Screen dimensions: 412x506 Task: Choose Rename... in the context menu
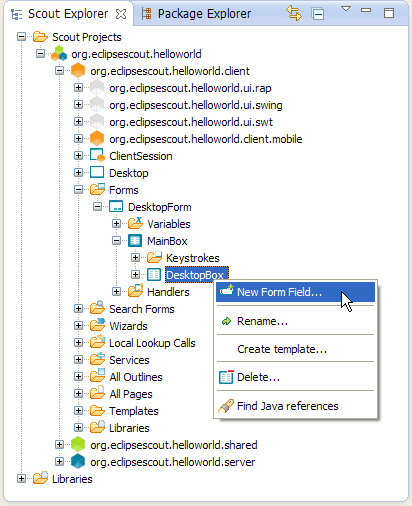tap(295, 321)
